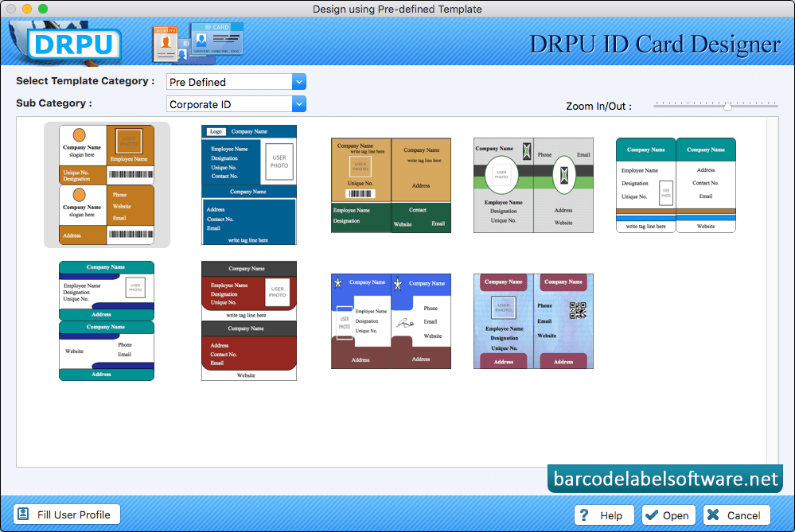795x532 pixels.
Task: Select the light blue QR code template
Action: point(533,321)
